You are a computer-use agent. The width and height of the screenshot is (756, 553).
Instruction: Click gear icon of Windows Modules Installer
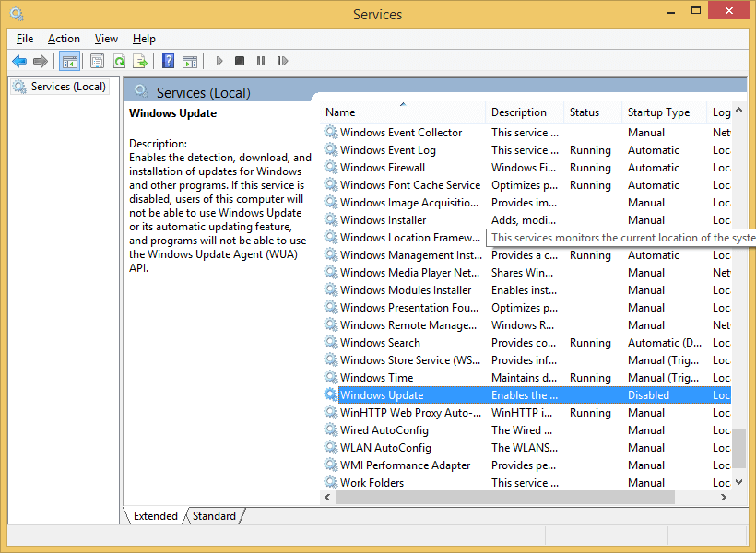(x=331, y=289)
